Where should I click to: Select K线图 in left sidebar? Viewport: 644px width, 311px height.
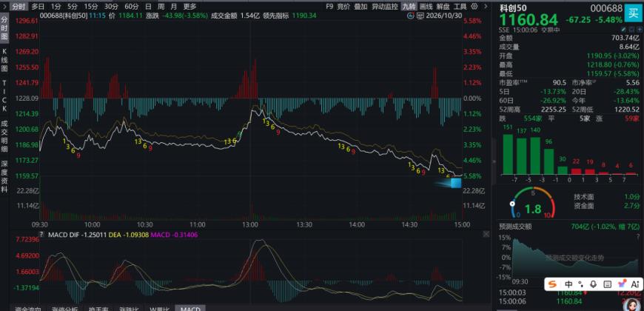pyautogui.click(x=4, y=60)
